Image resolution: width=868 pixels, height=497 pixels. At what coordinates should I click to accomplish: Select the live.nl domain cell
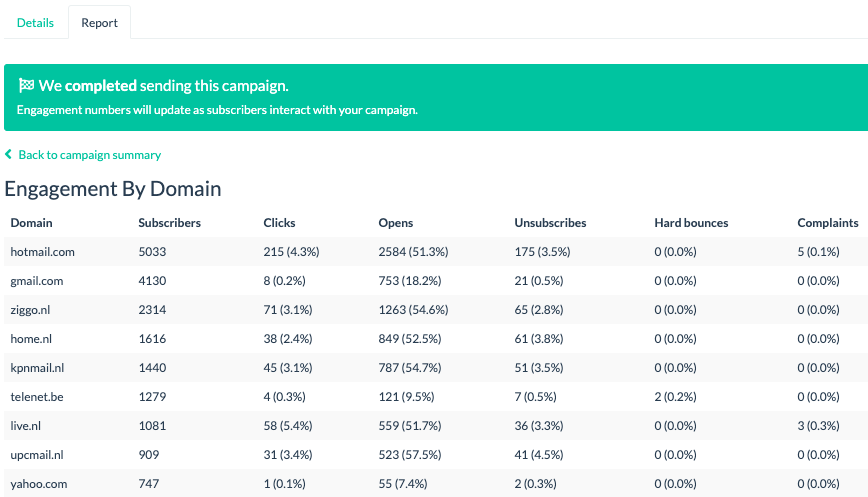click(25, 426)
